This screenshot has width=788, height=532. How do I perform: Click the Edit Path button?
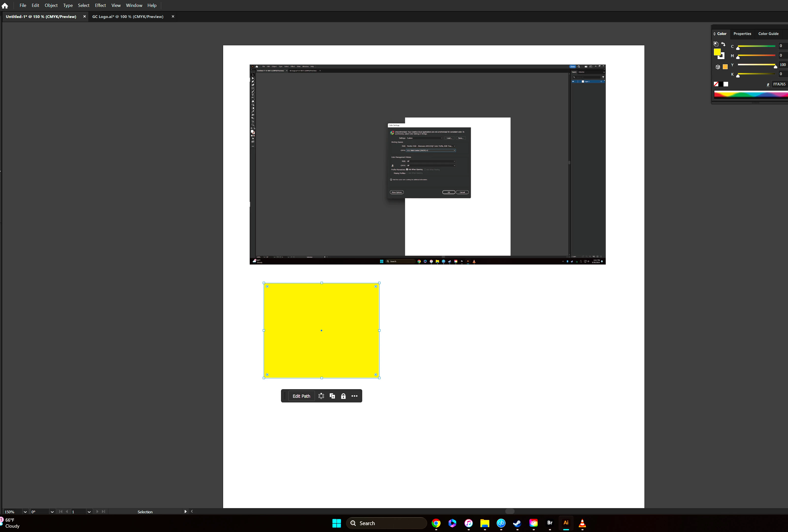tap(301, 396)
